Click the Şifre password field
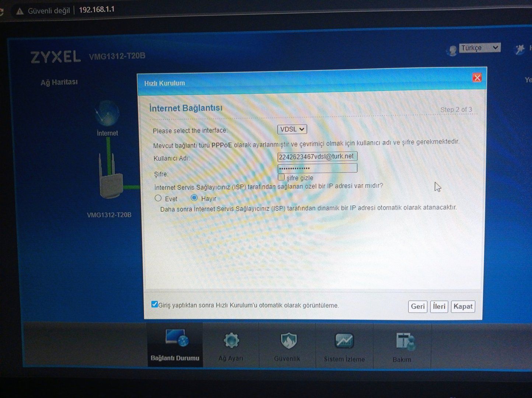532x398 pixels. 317,168
